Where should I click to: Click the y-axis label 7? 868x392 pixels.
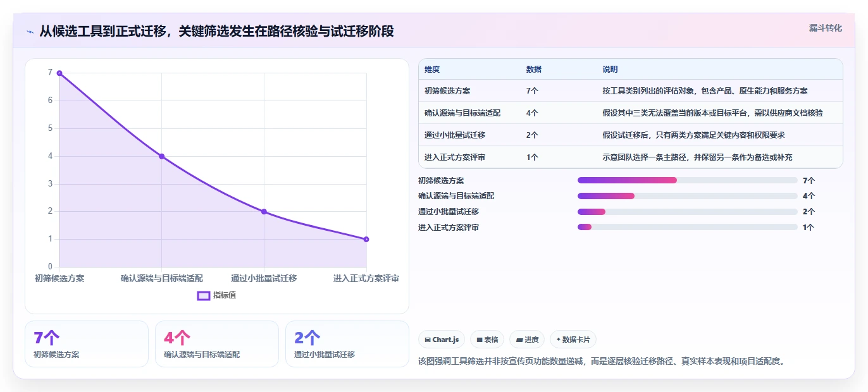coord(50,73)
